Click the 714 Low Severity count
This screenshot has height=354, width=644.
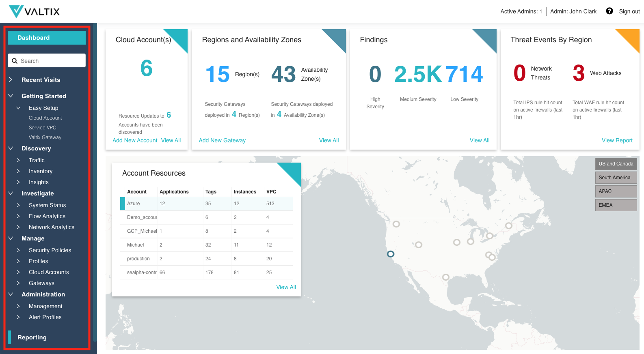[464, 74]
